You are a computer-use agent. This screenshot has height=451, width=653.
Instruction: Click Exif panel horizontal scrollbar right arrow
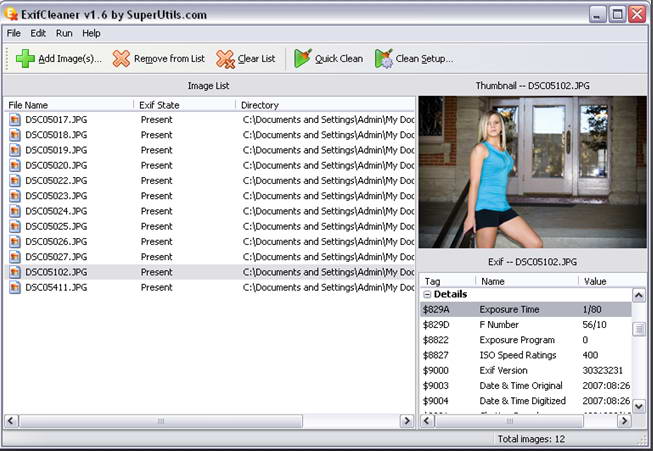[624, 421]
